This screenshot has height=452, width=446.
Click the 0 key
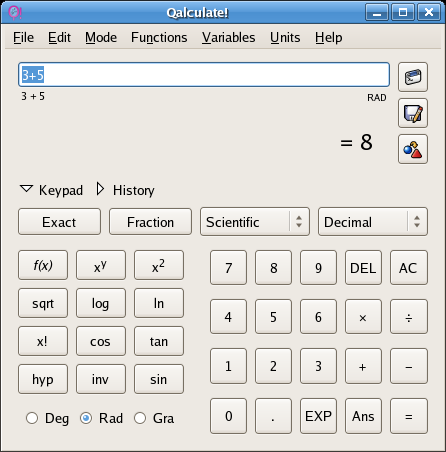pyautogui.click(x=228, y=416)
